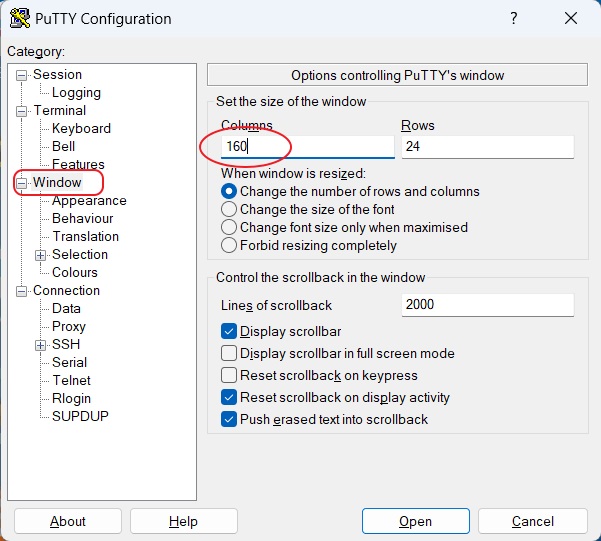This screenshot has height=541, width=601.
Task: Open the Behaviour category
Action: [x=82, y=219]
